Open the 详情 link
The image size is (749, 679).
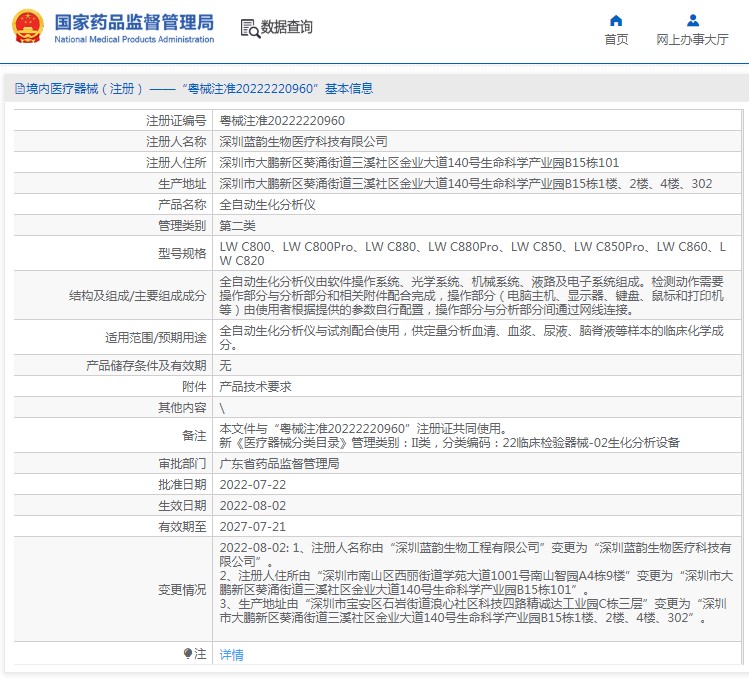[x=231, y=655]
